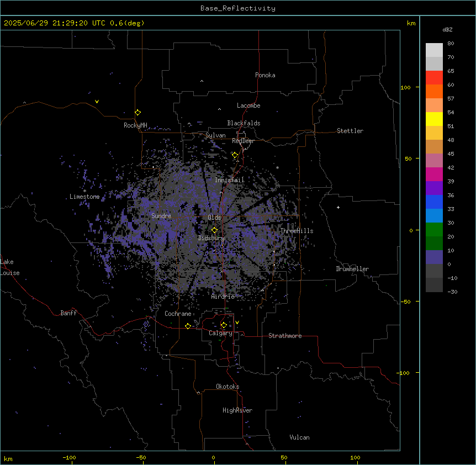Click the Ponoka city label
Image resolution: width=476 pixels, height=465 pixels.
[265, 75]
